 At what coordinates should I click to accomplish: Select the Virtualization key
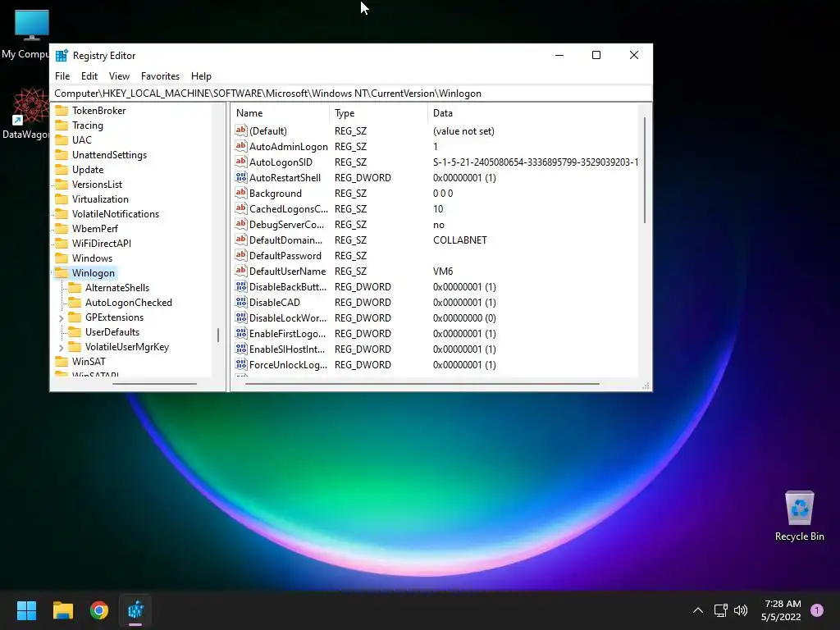pos(100,199)
